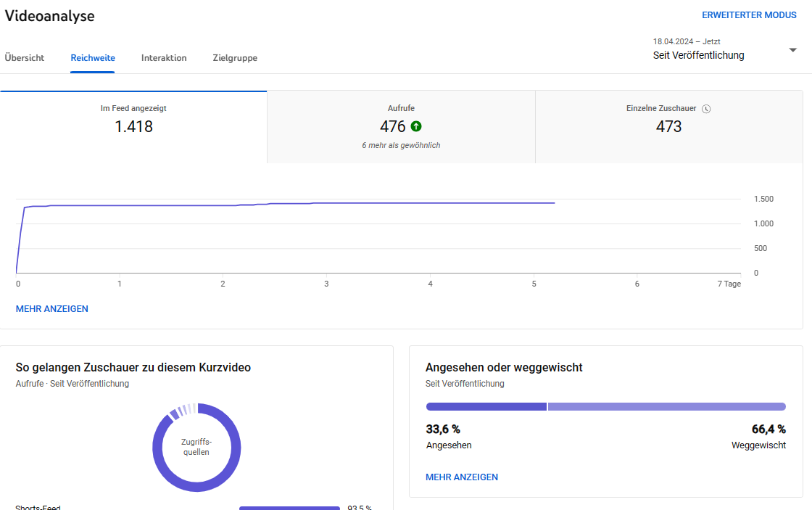Switch to the Übersicht tab
The image size is (812, 510).
point(25,58)
